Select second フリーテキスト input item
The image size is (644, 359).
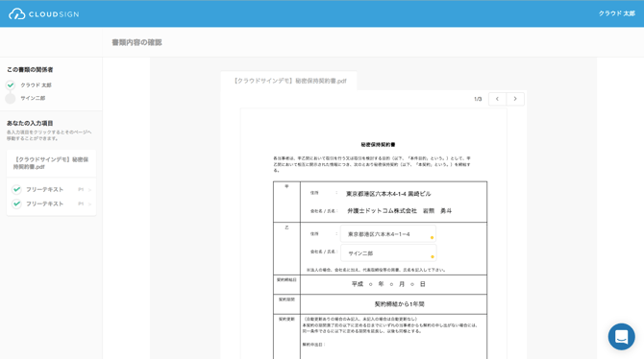pos(51,203)
